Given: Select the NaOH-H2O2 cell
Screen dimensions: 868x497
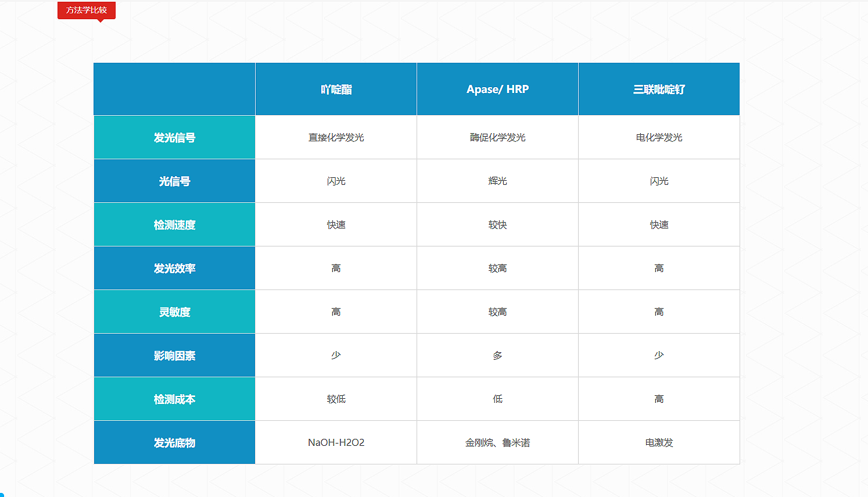Looking at the screenshot, I should [336, 443].
